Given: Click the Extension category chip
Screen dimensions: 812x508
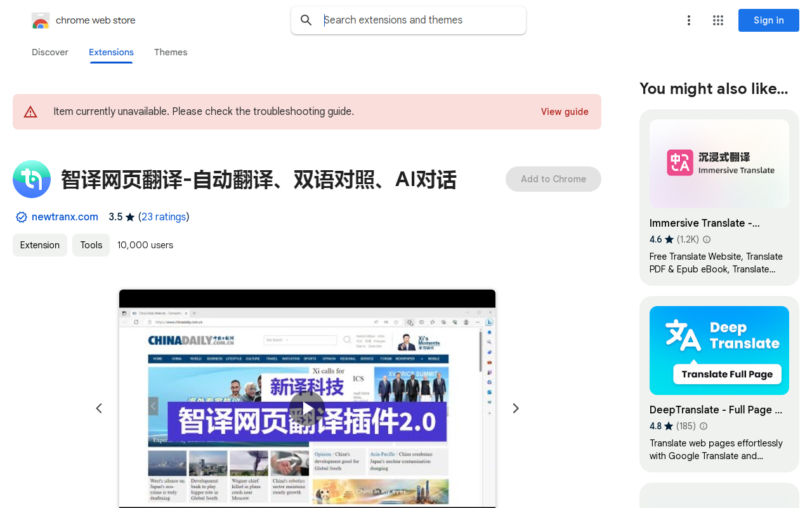Looking at the screenshot, I should 40,245.
